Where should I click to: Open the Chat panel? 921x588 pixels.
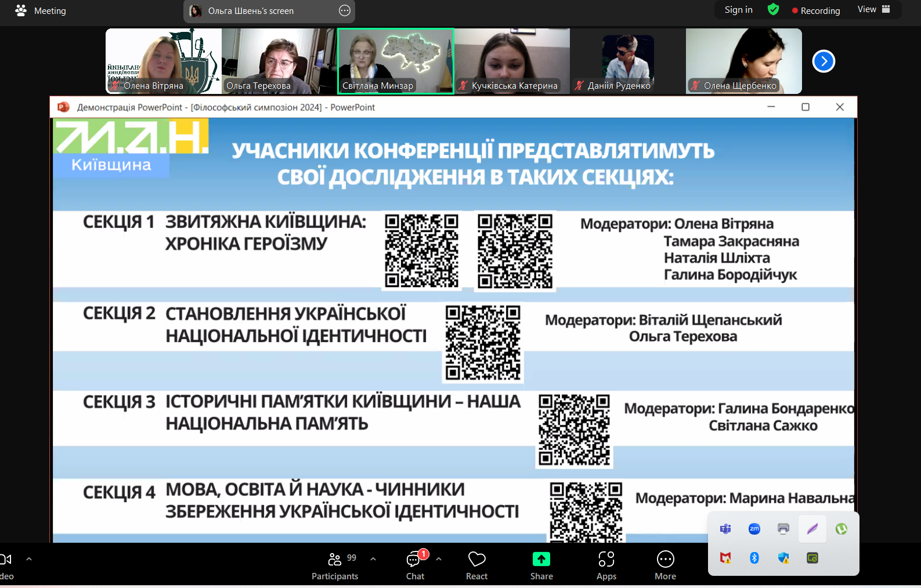coord(415,565)
